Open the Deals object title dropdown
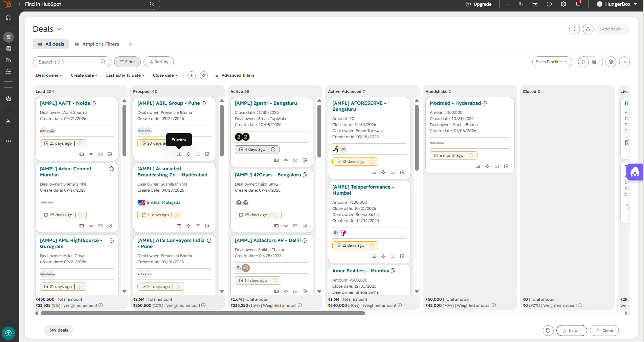Viewport: 644px width, 342px height. (x=47, y=29)
